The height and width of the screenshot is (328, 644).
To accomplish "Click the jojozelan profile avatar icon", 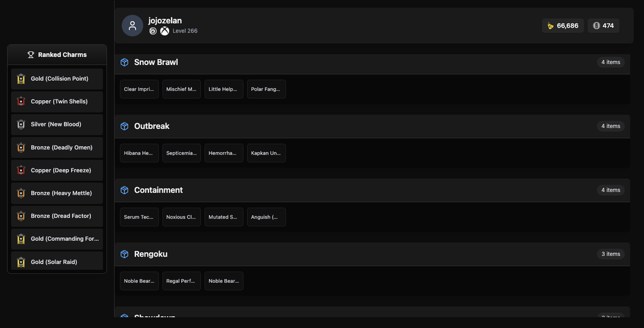I will [132, 26].
